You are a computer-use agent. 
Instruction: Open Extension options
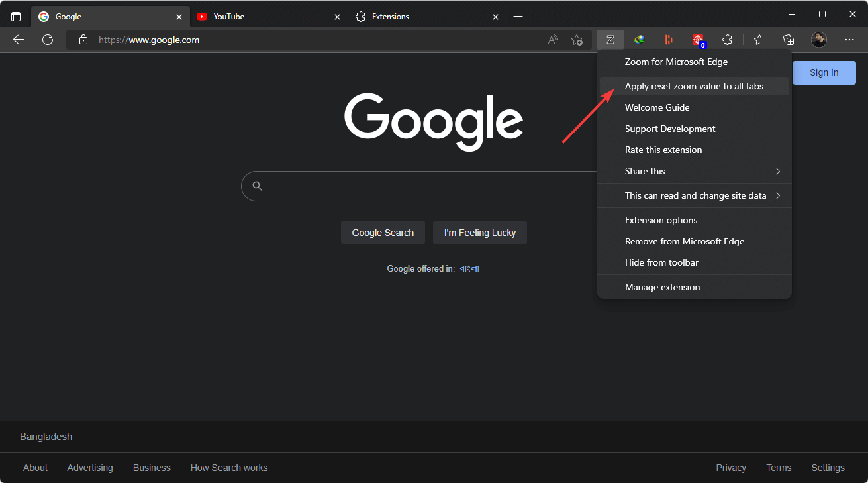pyautogui.click(x=695, y=220)
